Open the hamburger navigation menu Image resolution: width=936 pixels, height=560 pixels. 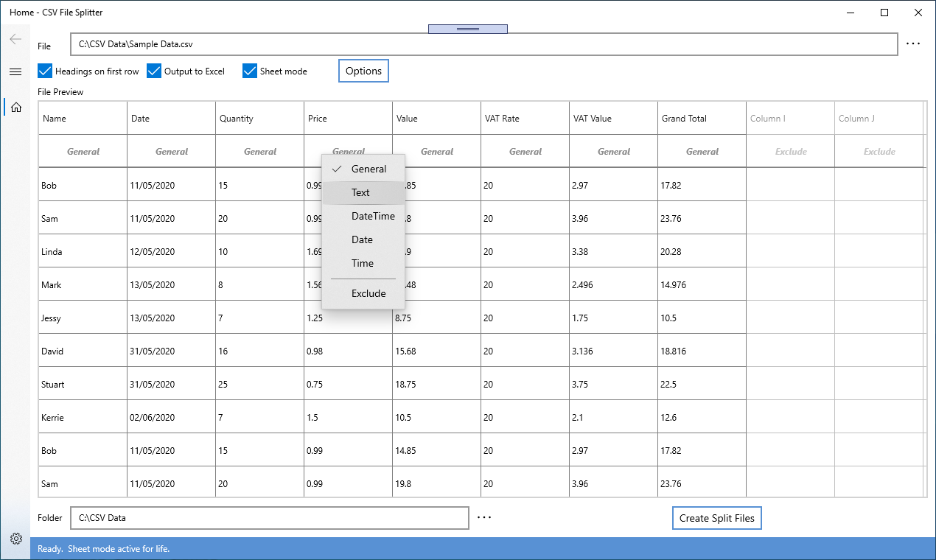15,71
